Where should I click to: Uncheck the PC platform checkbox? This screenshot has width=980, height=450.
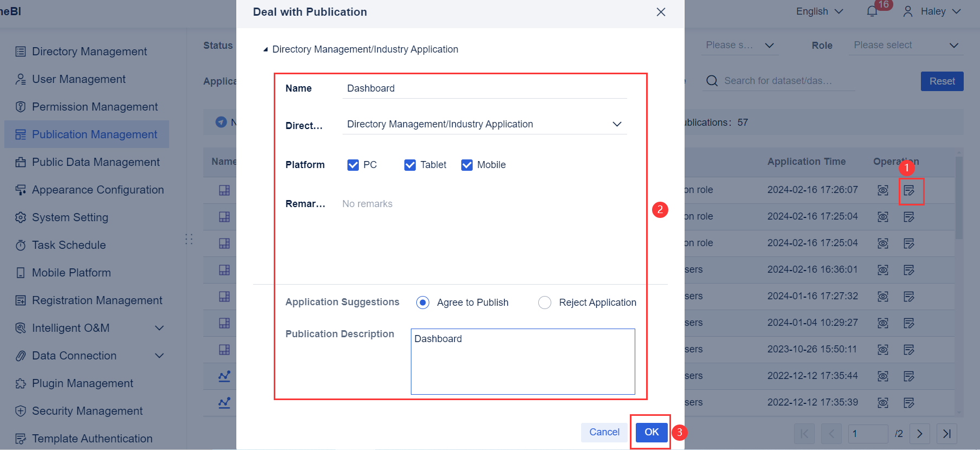353,165
